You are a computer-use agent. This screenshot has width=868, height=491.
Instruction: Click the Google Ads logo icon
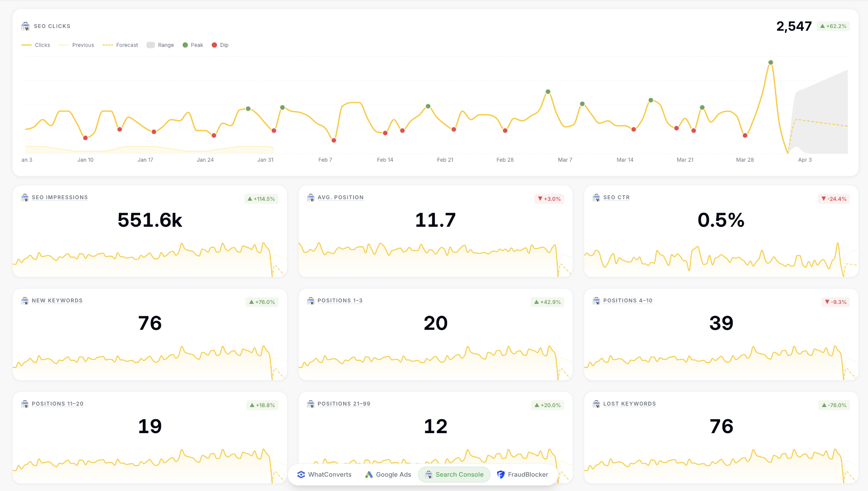(369, 474)
